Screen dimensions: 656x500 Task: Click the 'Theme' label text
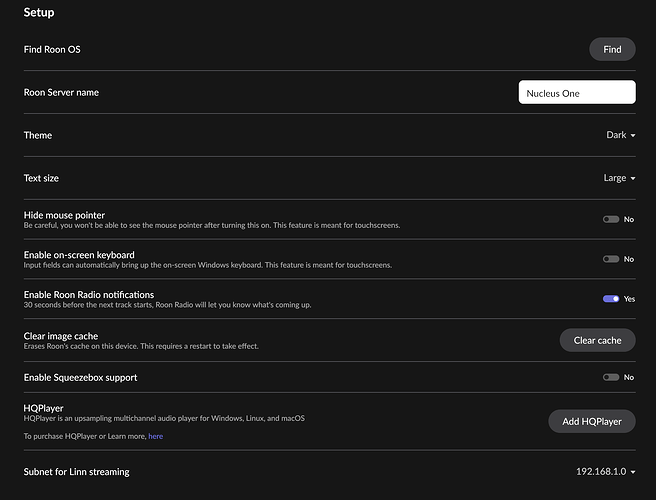(x=38, y=135)
